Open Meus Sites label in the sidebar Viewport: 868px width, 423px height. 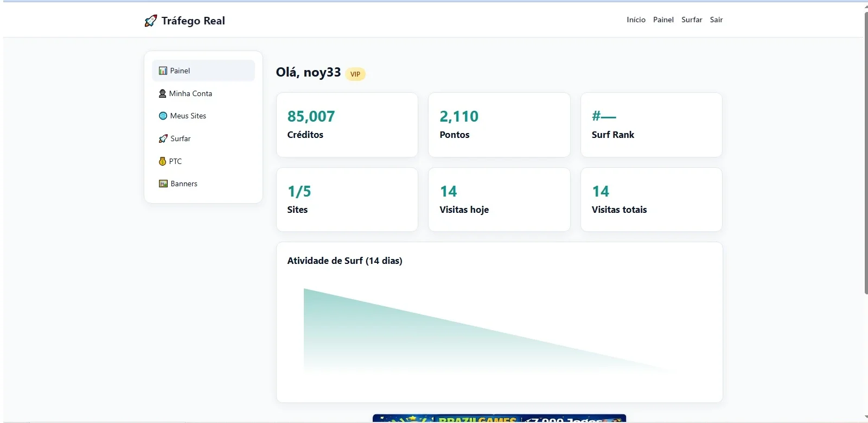coord(188,116)
